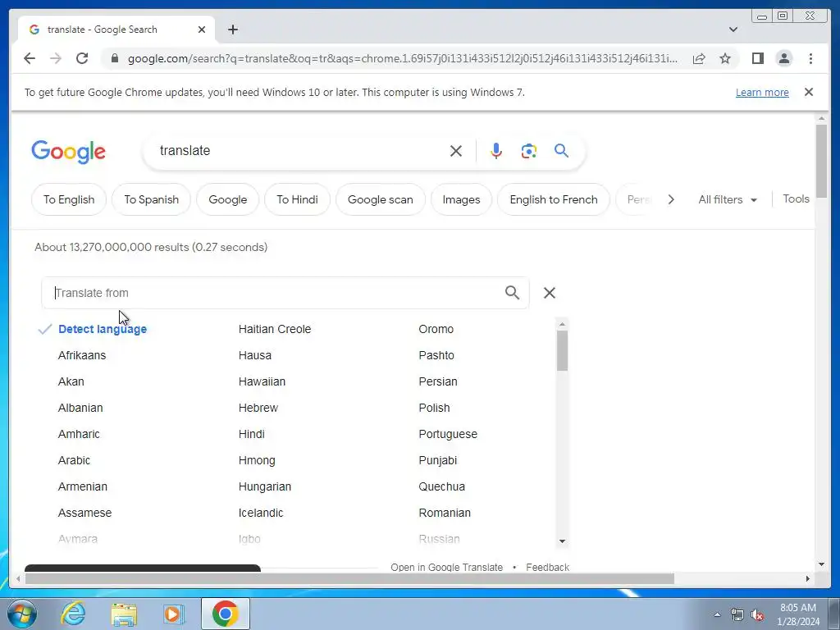Screen dimensions: 840x630
Task: Open a new browser tab
Action: pos(232,30)
